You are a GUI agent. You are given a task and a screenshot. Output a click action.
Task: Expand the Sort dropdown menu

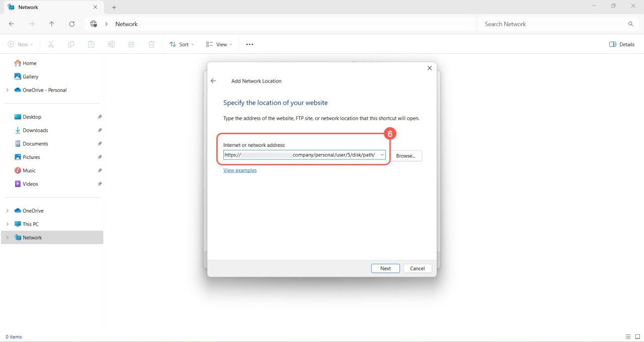(x=182, y=44)
